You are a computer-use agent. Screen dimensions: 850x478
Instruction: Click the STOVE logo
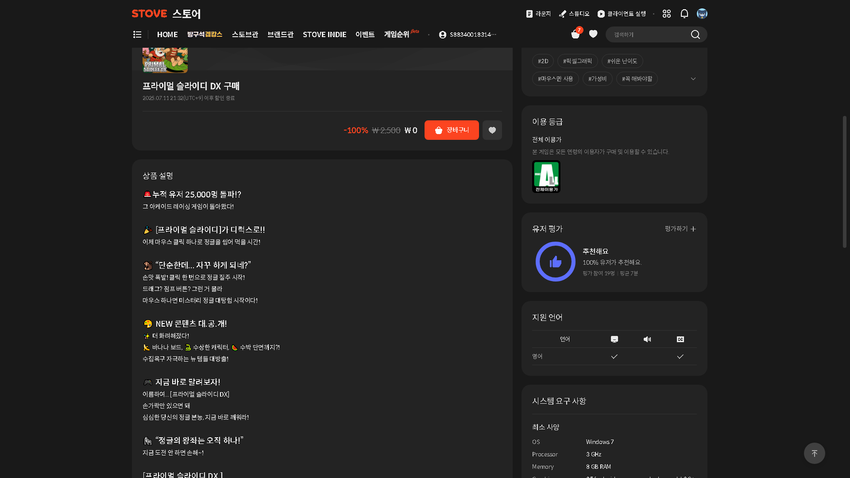click(x=149, y=14)
